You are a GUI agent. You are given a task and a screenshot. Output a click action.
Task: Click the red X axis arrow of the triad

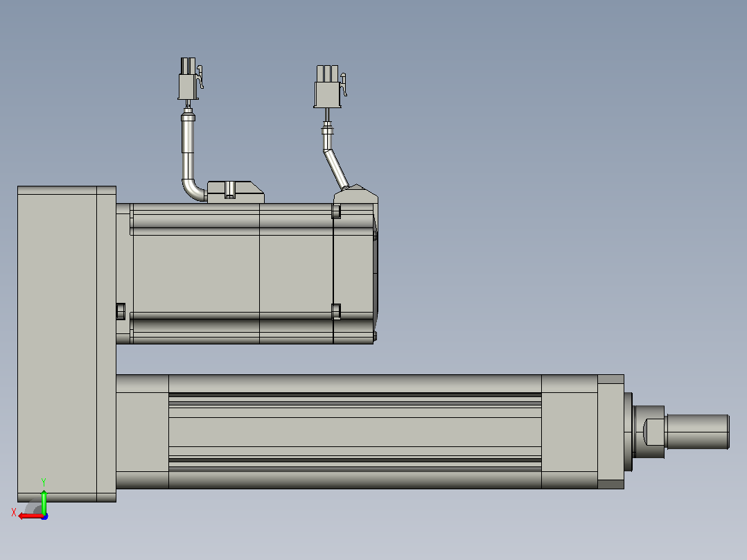[x=30, y=516]
